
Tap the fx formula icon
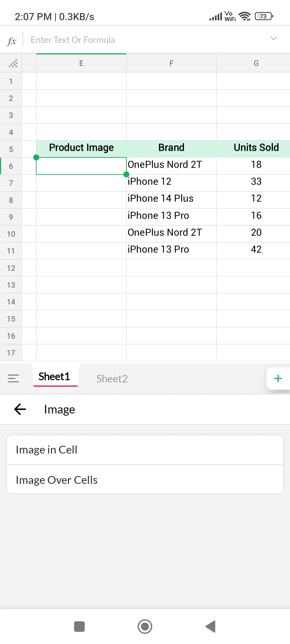tap(12, 41)
